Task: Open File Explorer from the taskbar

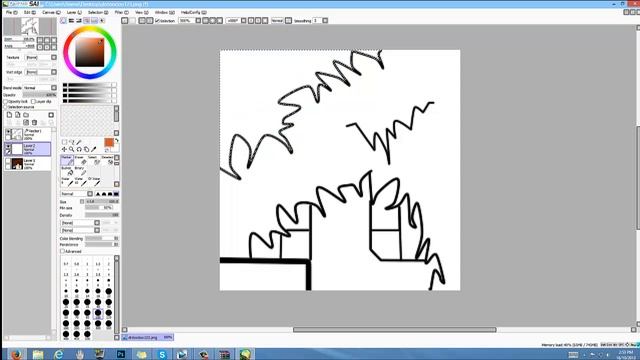Action: tap(38, 354)
